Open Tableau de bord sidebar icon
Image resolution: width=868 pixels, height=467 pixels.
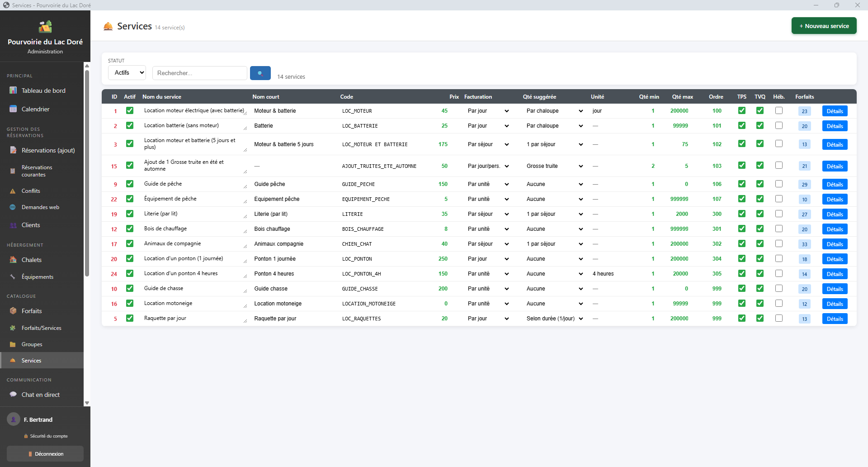13,91
